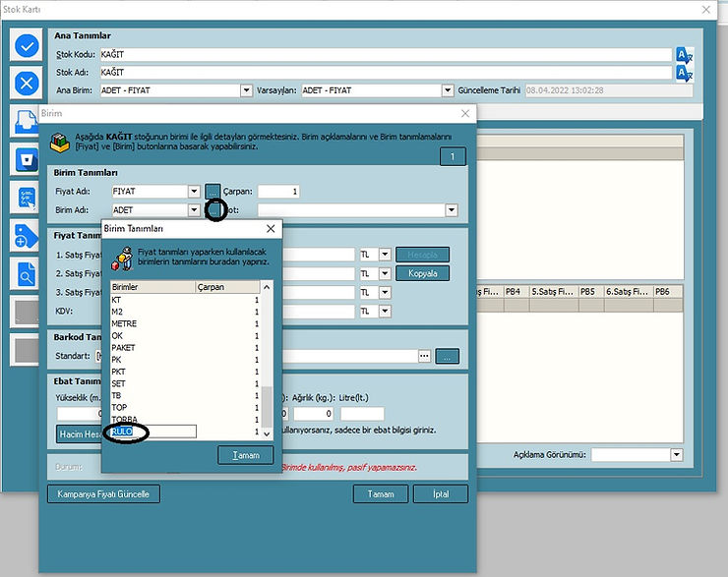This screenshot has width=728, height=577.
Task: Click the blue X cancel icon
Action: [28, 84]
